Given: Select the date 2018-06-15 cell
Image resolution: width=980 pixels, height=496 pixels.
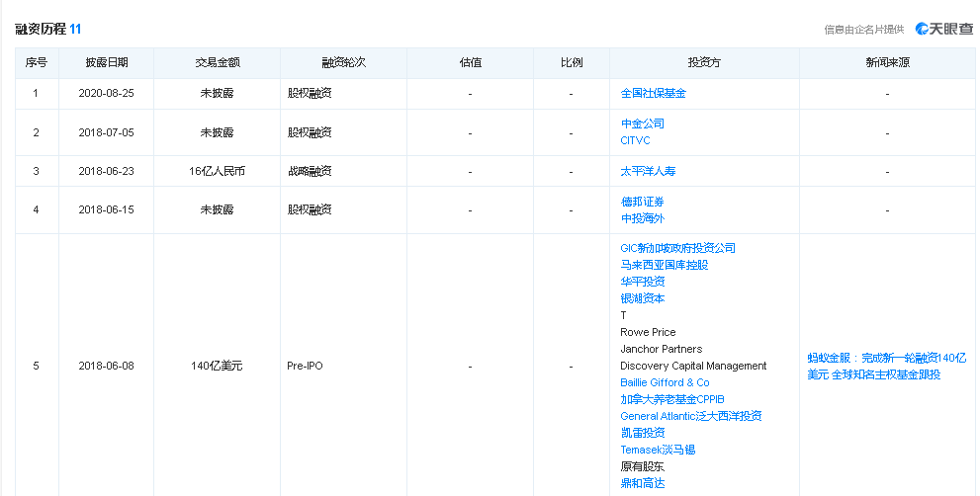Looking at the screenshot, I should [x=106, y=209].
